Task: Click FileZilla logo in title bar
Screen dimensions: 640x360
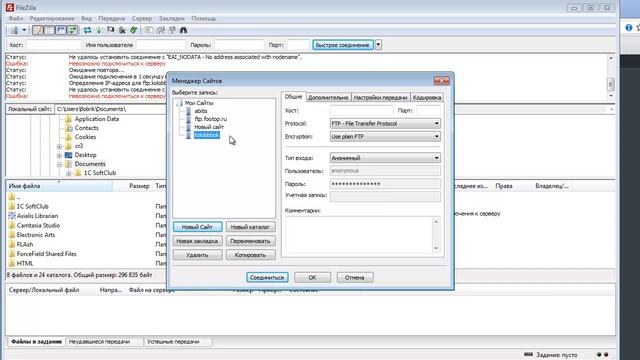Action: (x=10, y=7)
